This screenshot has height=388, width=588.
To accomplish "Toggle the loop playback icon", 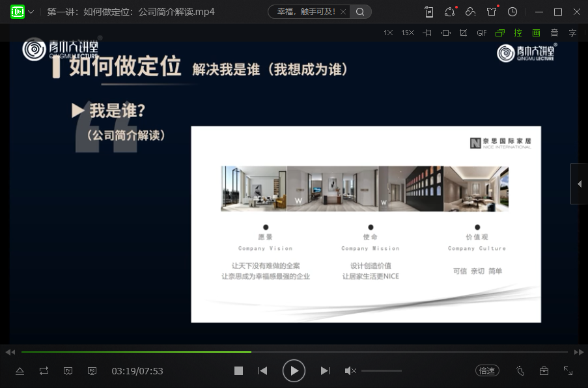I will (44, 371).
